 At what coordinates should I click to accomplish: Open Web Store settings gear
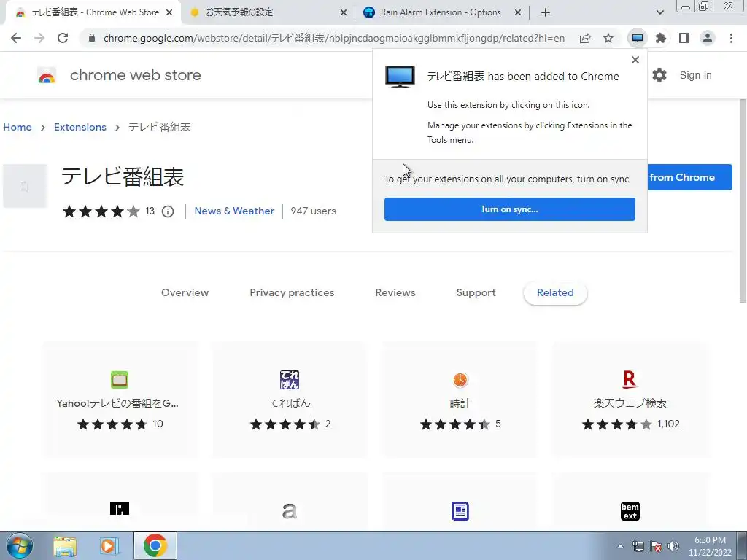[659, 75]
